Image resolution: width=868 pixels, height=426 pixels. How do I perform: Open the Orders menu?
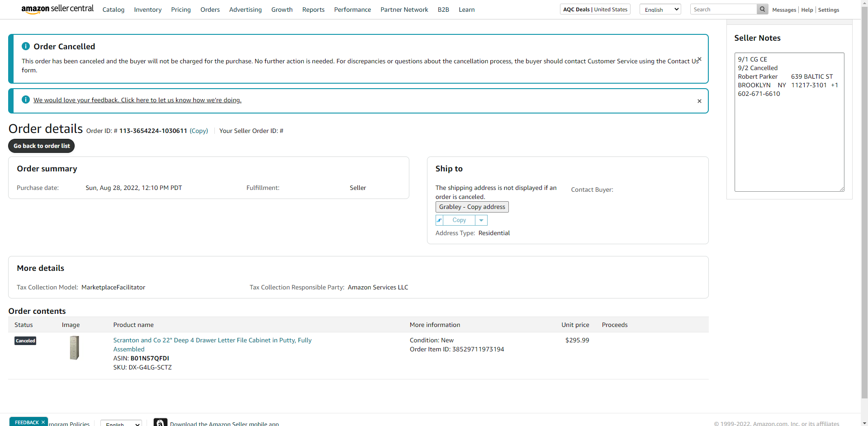(x=210, y=9)
